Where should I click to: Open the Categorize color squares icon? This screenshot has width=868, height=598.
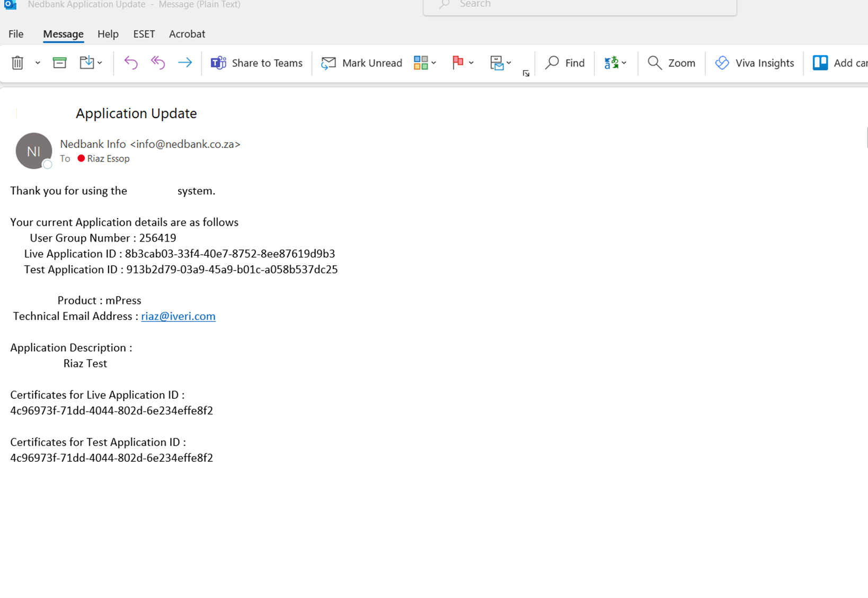coord(421,63)
